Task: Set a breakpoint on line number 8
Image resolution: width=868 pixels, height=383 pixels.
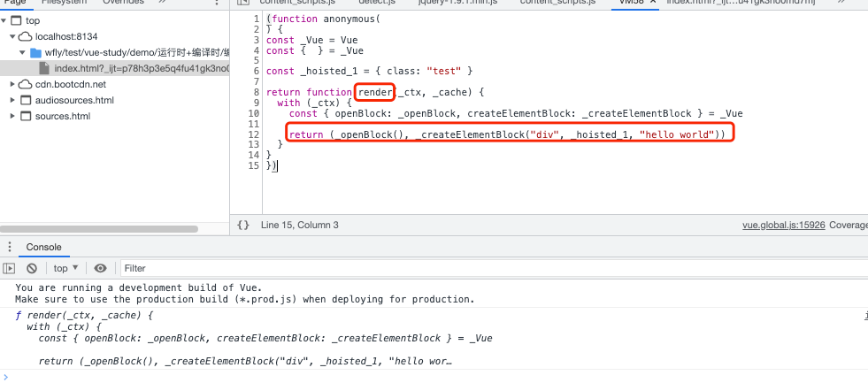Action: 257,92
